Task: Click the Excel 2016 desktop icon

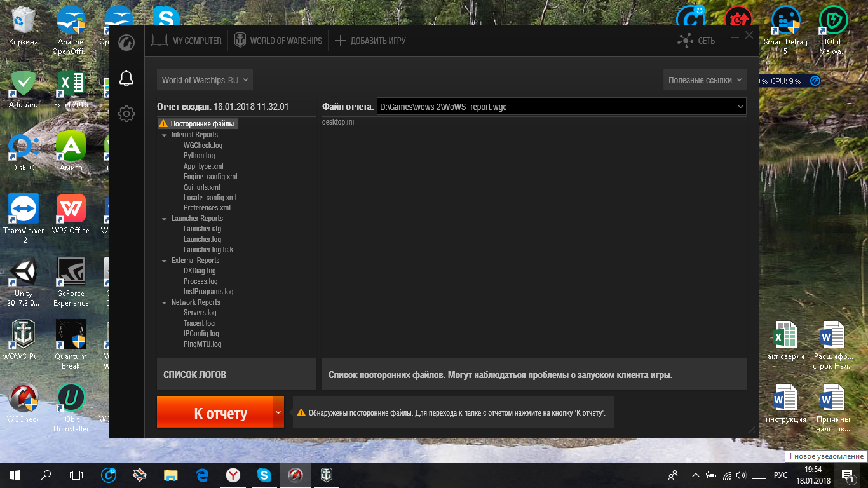Action: point(71,89)
